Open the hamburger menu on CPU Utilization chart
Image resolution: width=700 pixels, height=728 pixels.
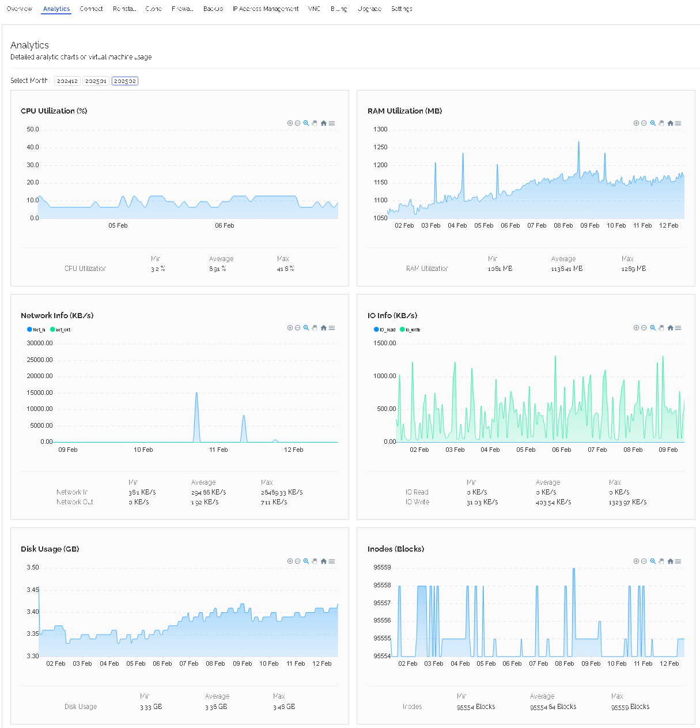point(332,123)
